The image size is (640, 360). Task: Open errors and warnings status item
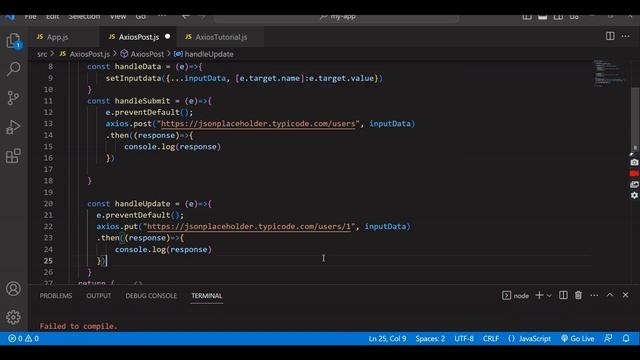click(x=23, y=338)
